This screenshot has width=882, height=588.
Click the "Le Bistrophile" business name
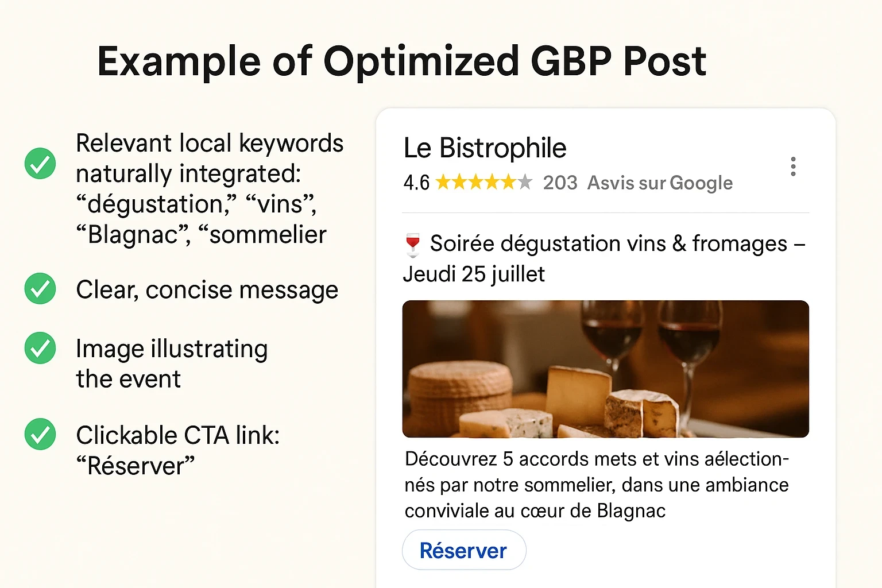tap(485, 148)
